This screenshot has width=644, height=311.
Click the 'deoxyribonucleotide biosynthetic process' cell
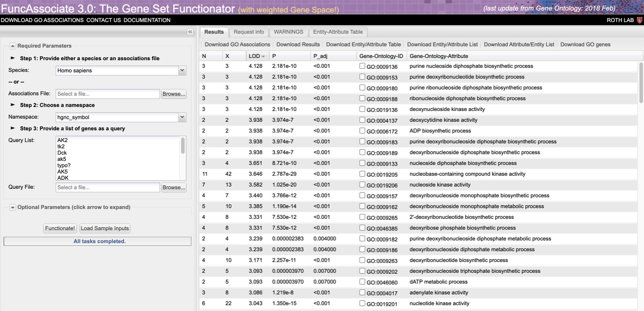(459, 260)
